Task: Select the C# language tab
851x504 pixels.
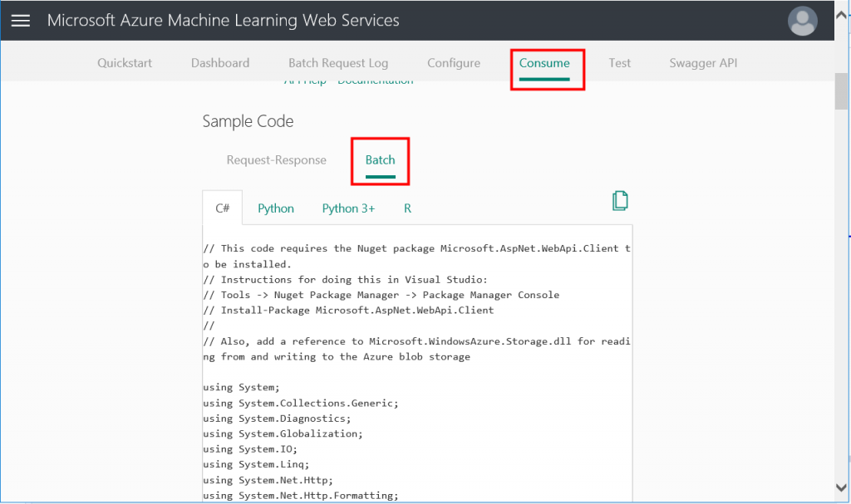Action: click(223, 208)
